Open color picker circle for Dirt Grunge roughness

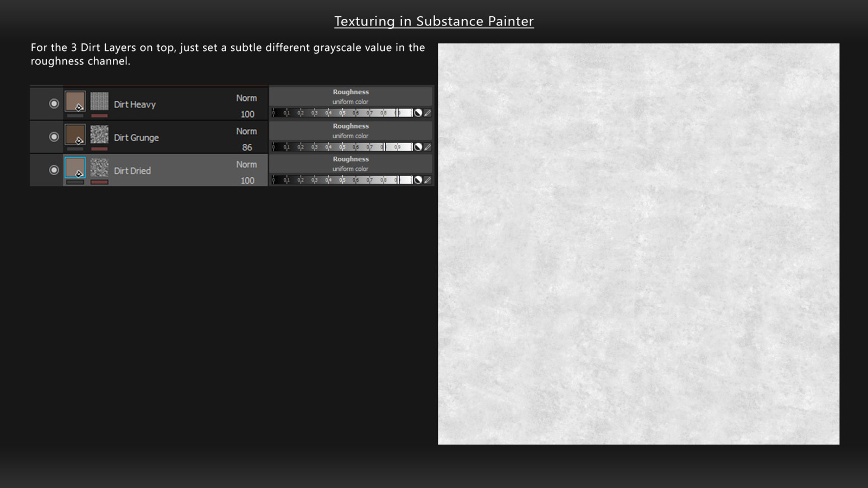click(418, 147)
